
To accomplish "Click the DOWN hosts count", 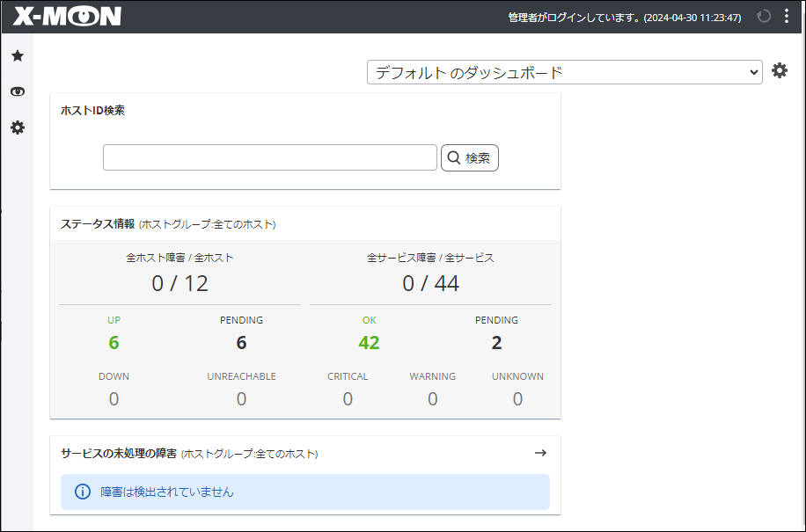I will click(114, 399).
